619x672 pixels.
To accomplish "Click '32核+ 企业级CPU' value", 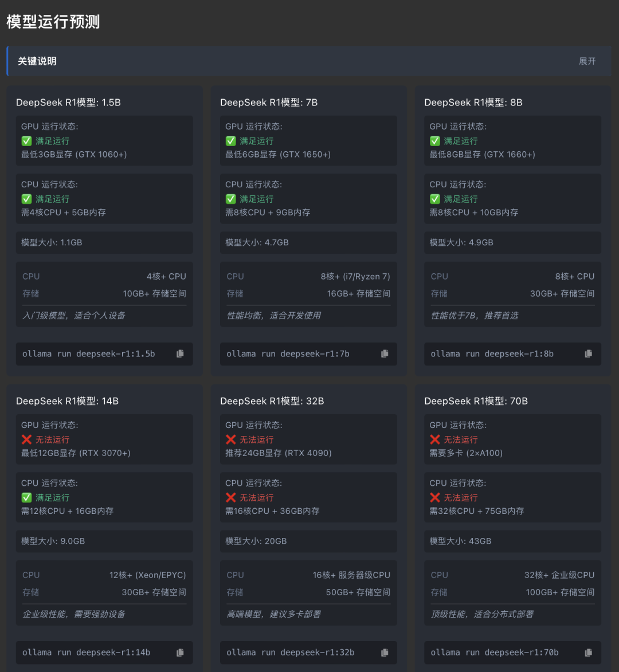I will click(x=559, y=575).
